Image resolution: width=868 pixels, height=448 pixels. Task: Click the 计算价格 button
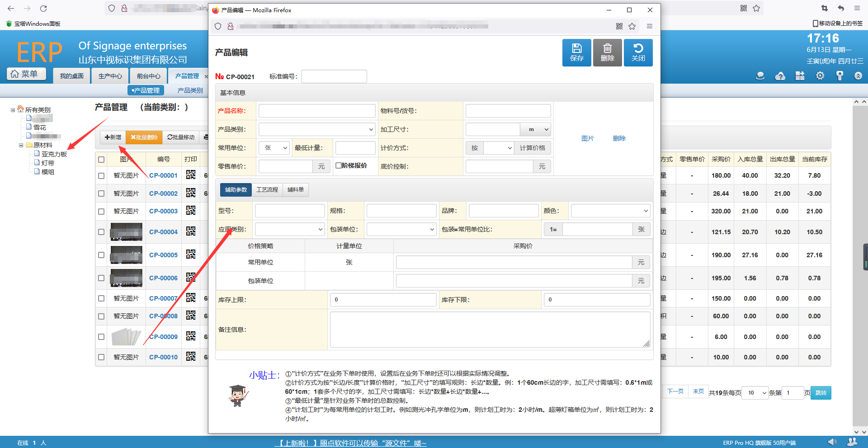(533, 148)
